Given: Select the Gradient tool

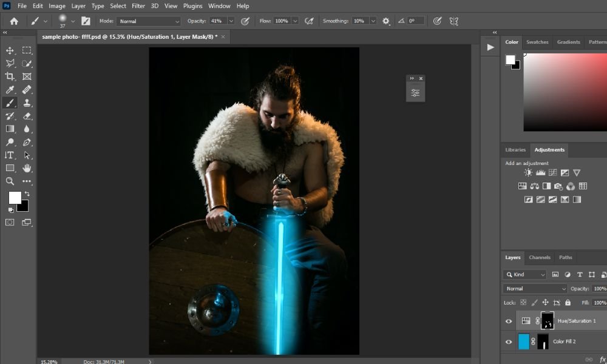Looking at the screenshot, I should [10, 129].
